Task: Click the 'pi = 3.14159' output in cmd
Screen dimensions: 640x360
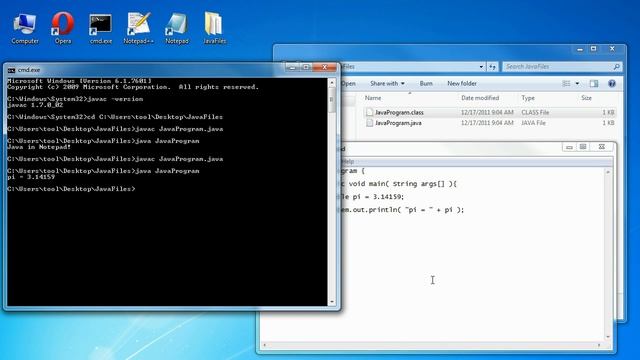Action: (31, 177)
